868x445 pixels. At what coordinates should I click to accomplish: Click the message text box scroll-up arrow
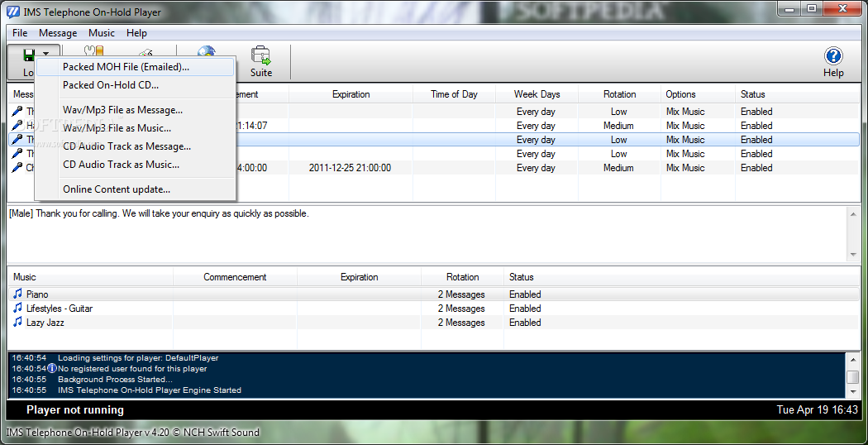853,214
